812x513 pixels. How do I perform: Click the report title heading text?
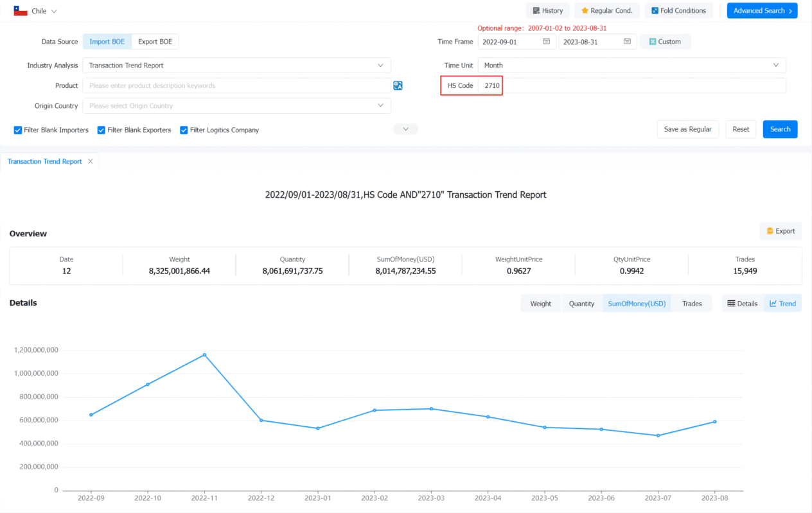click(406, 195)
